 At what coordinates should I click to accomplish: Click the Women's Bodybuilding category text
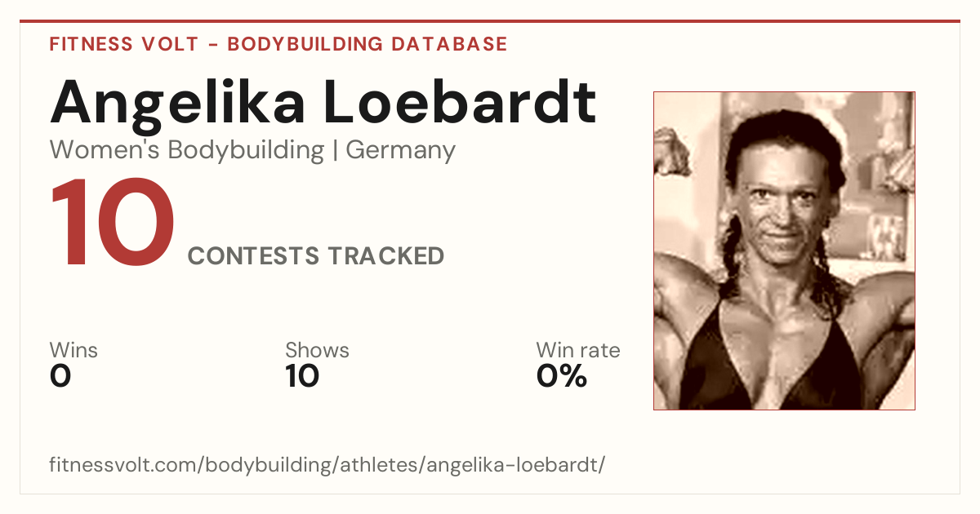[x=187, y=150]
